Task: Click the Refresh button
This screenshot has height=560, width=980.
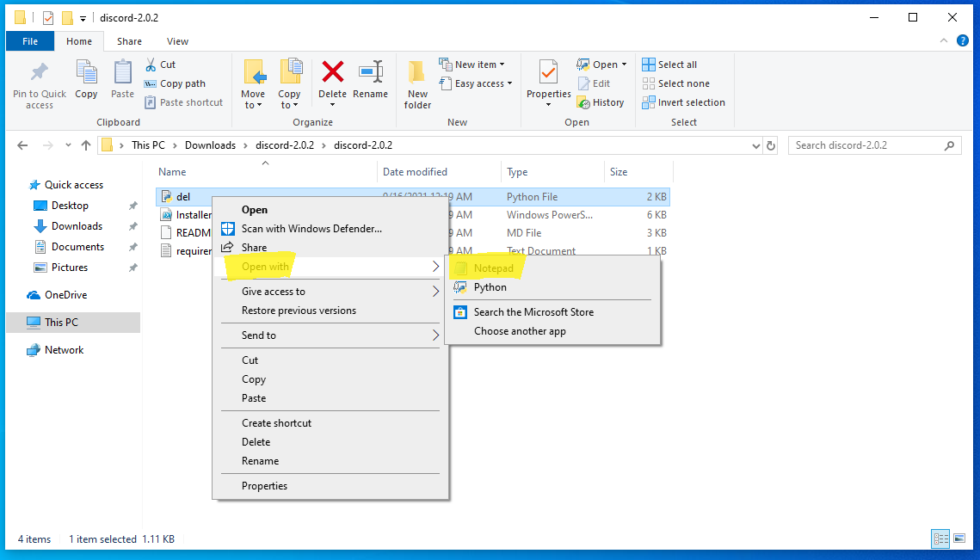Action: pos(771,145)
